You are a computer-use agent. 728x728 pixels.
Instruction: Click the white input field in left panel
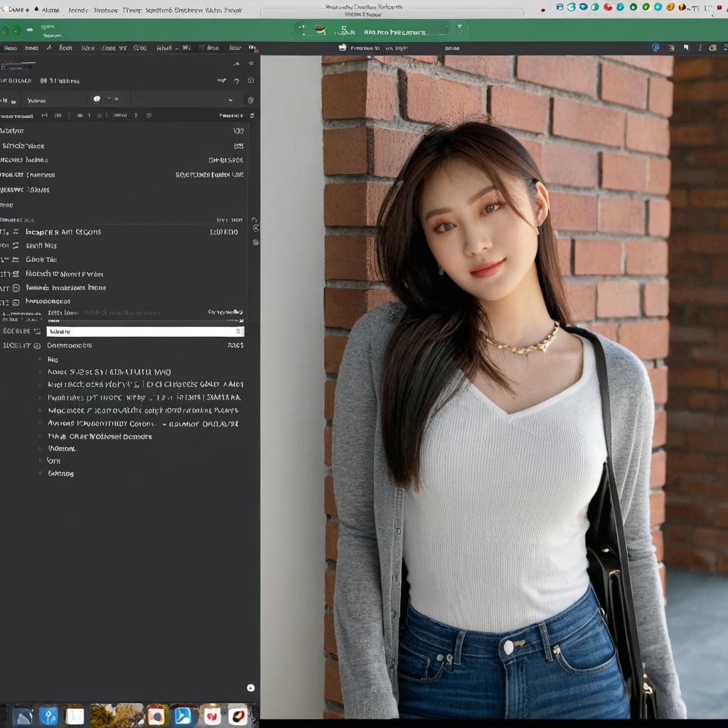(145, 331)
